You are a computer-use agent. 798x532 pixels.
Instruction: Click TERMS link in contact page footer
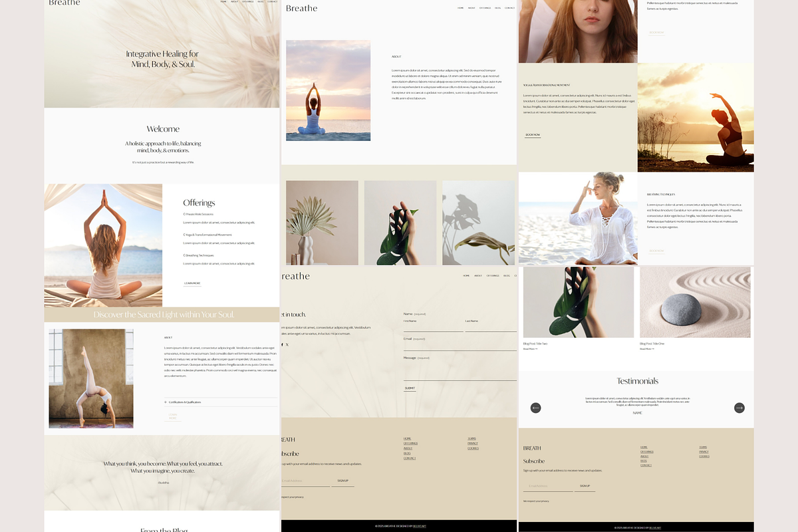[x=472, y=438]
